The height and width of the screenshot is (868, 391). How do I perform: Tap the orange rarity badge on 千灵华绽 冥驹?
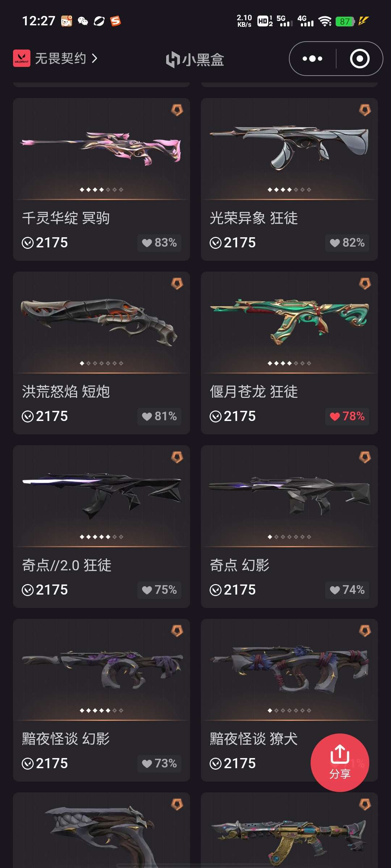pyautogui.click(x=177, y=110)
